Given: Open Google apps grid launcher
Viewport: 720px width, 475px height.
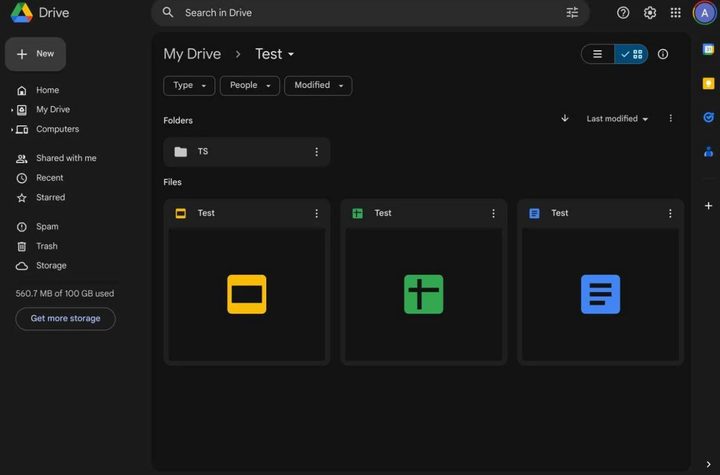Looking at the screenshot, I should click(x=676, y=13).
